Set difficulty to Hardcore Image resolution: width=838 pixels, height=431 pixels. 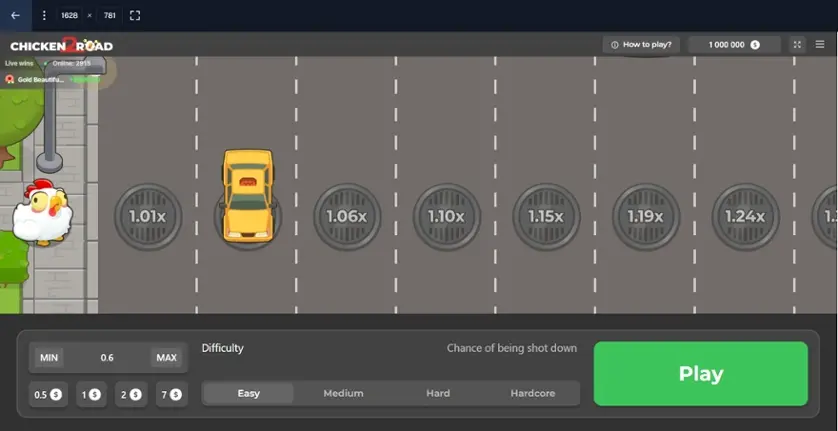coord(532,393)
